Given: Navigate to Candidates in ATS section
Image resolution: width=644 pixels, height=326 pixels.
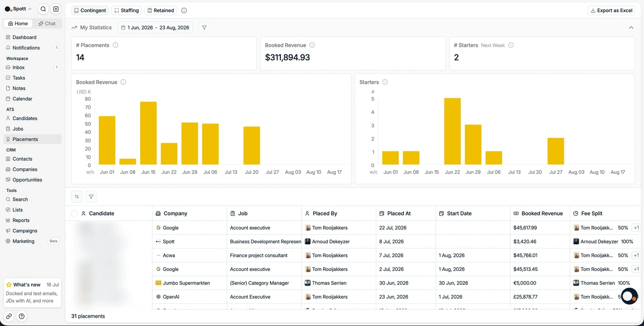Looking at the screenshot, I should point(32,118).
